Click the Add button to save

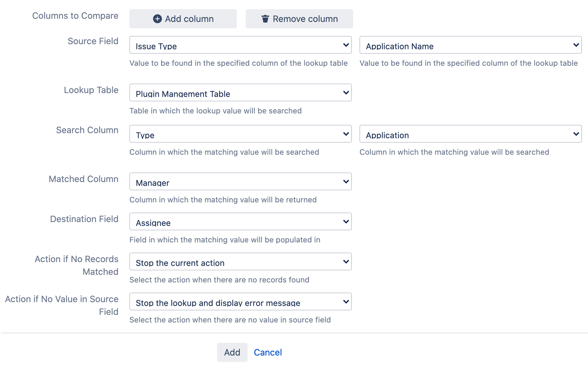(232, 352)
